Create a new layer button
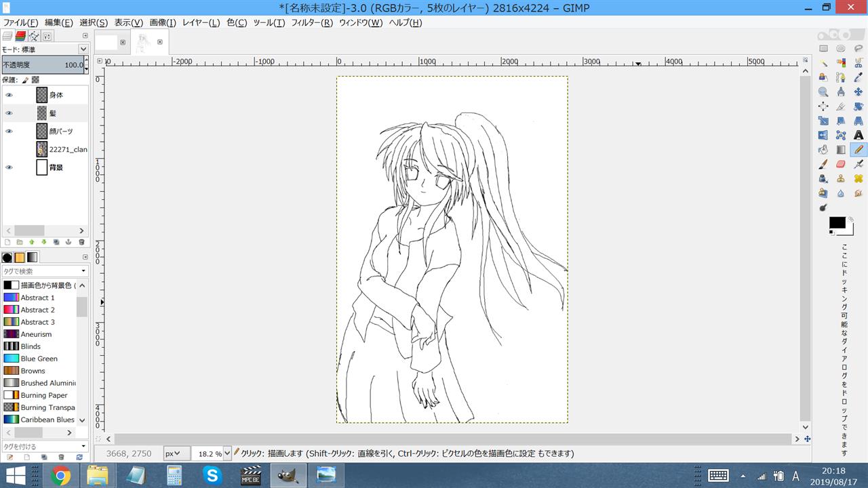 click(x=7, y=242)
